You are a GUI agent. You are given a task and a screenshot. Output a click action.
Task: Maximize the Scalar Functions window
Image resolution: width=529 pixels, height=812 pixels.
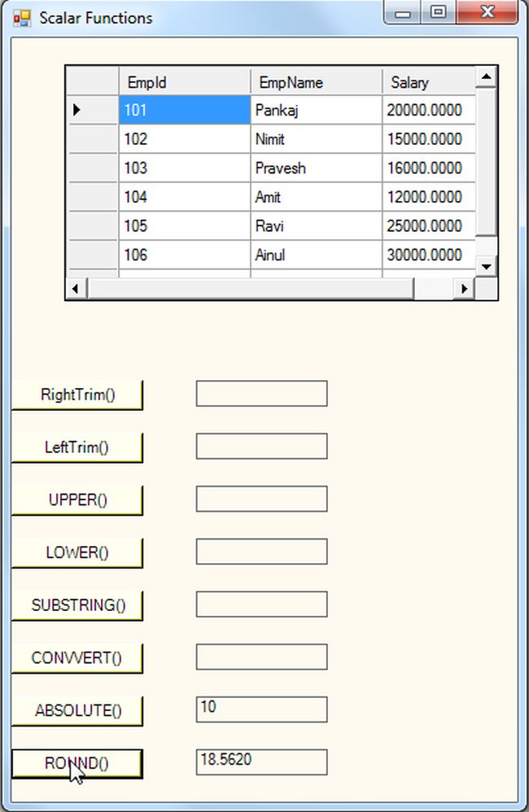click(x=439, y=13)
